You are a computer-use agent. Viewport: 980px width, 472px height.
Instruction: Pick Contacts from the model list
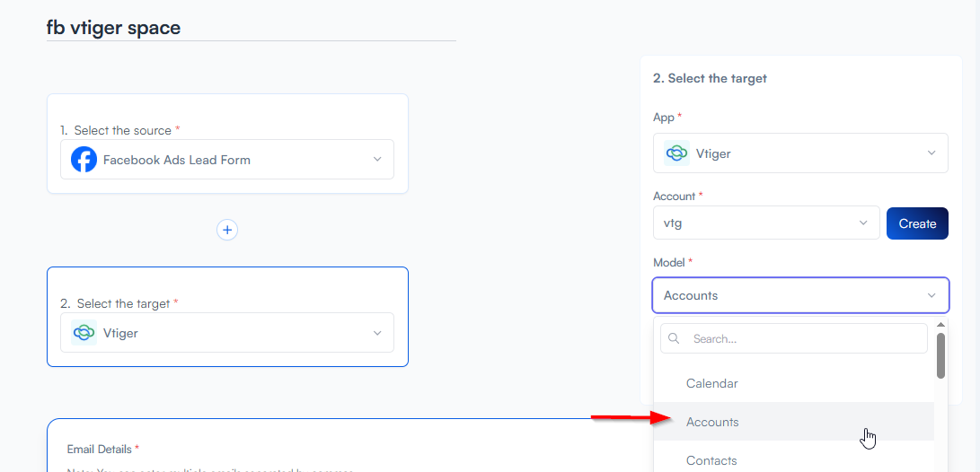click(x=711, y=459)
